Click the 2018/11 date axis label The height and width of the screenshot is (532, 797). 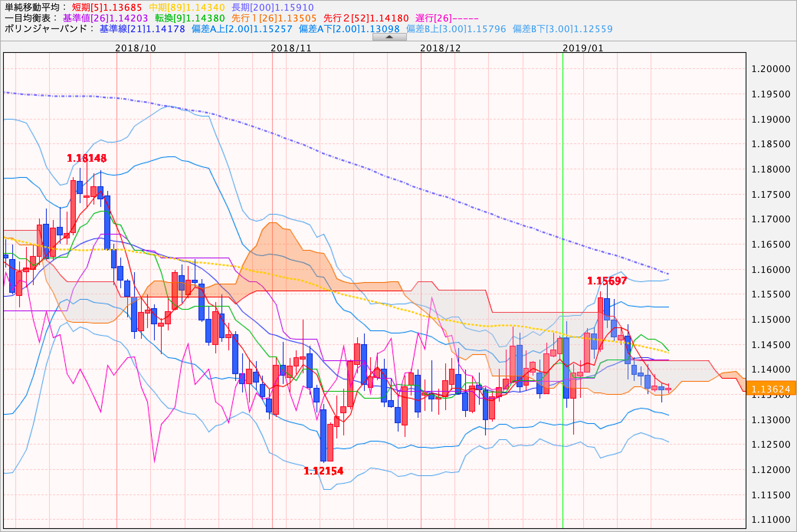[x=291, y=48]
